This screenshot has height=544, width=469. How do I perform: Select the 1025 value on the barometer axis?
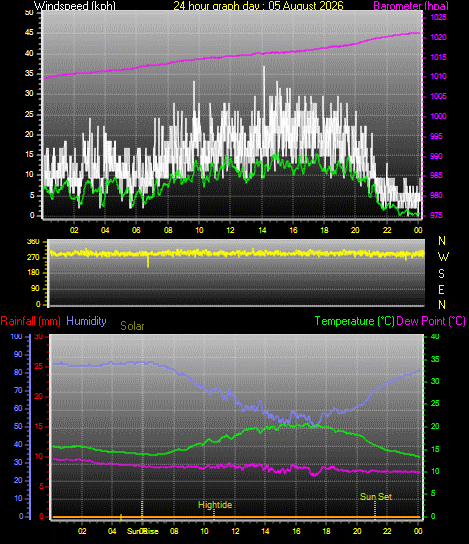tap(438, 17)
